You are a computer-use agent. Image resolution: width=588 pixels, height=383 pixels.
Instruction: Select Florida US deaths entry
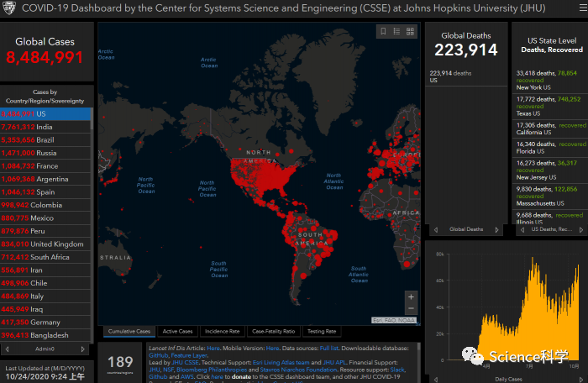click(x=549, y=148)
